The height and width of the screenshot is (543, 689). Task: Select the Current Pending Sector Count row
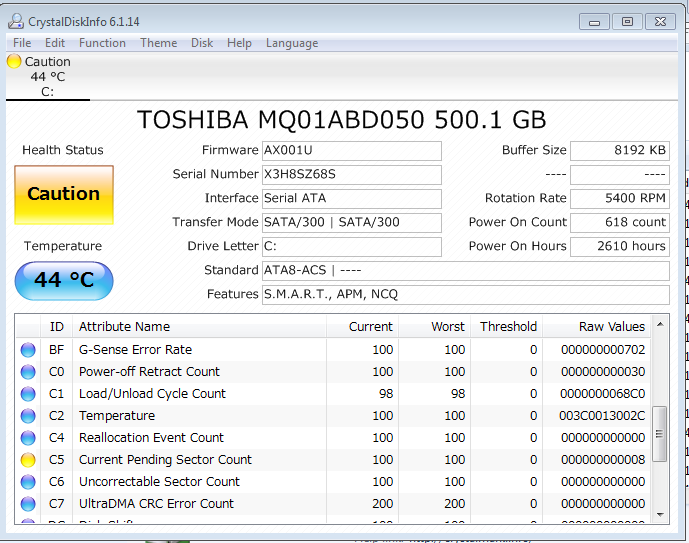click(x=333, y=460)
